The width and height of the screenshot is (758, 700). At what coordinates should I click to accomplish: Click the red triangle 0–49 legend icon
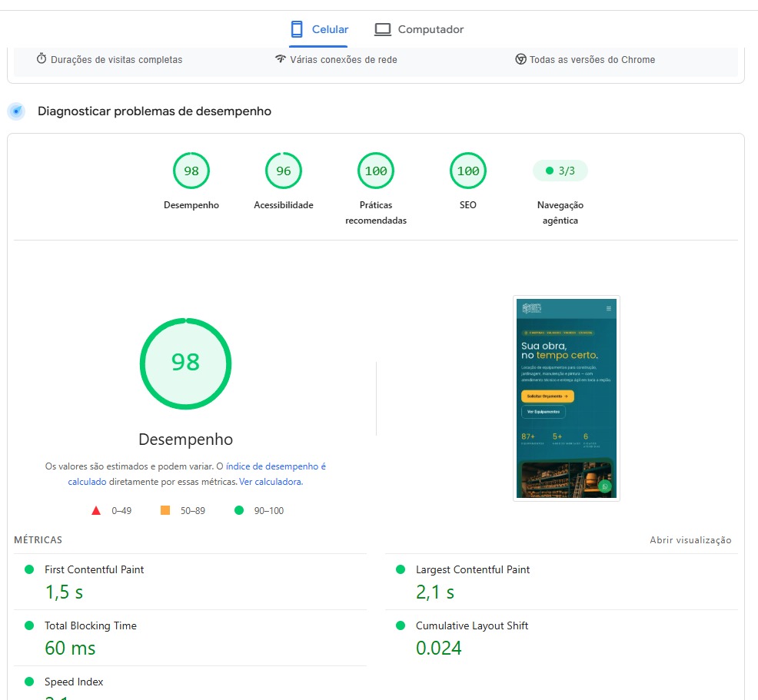coord(96,510)
